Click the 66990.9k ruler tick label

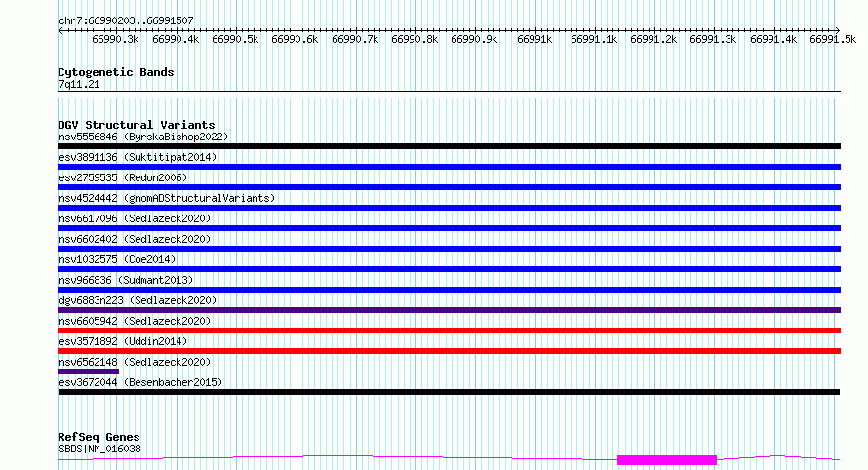click(x=474, y=40)
